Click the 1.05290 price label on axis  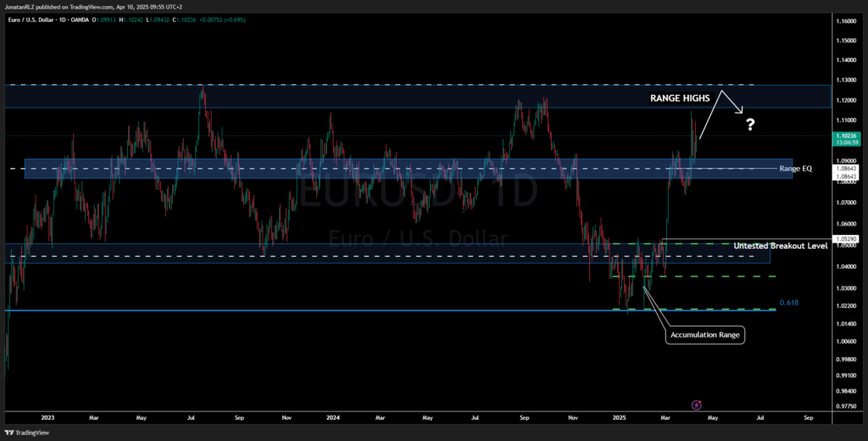click(845, 239)
